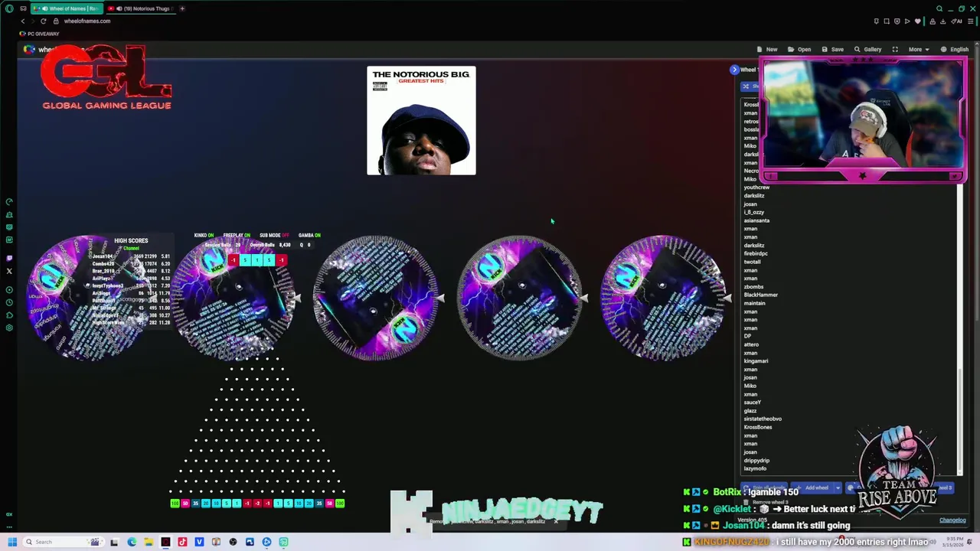Image resolution: width=980 pixels, height=551 pixels.
Task: Click the heart bookmark icon
Action: point(918,21)
